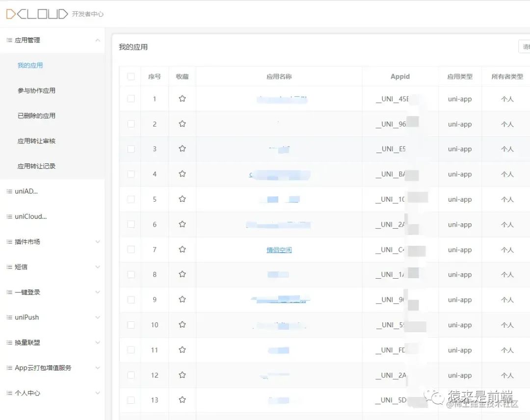Viewport: 530px width, 420px height.
Task: Click the DCloud logo in the header
Action: [37, 14]
